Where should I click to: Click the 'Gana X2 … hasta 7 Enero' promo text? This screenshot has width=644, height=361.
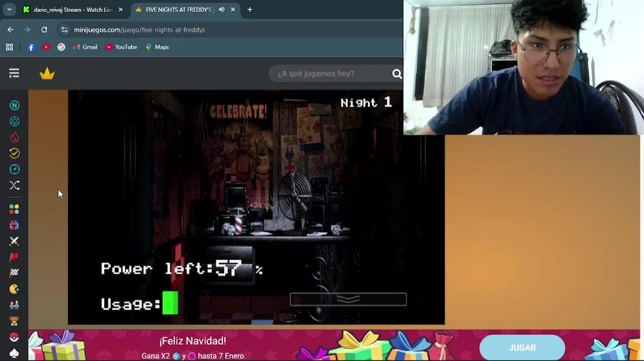pos(193,356)
